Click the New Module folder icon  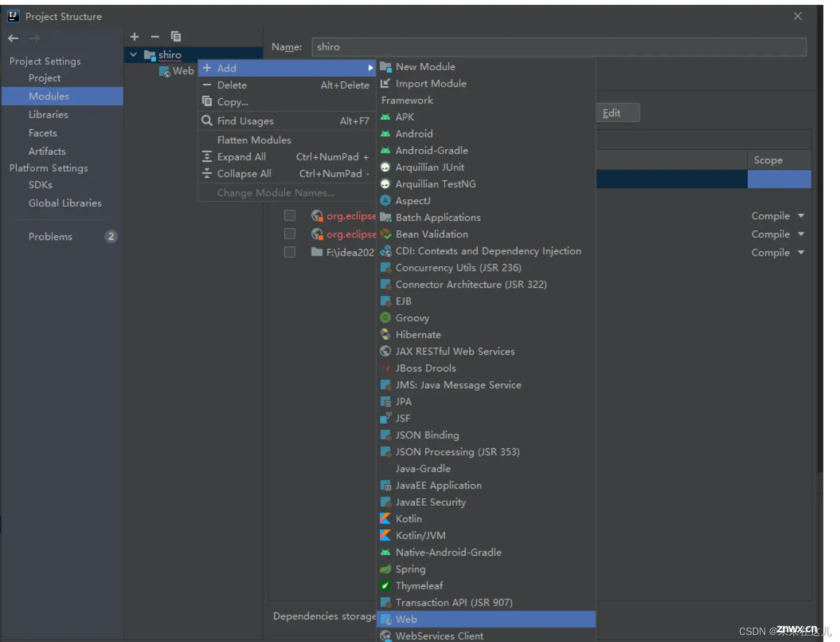pos(385,67)
